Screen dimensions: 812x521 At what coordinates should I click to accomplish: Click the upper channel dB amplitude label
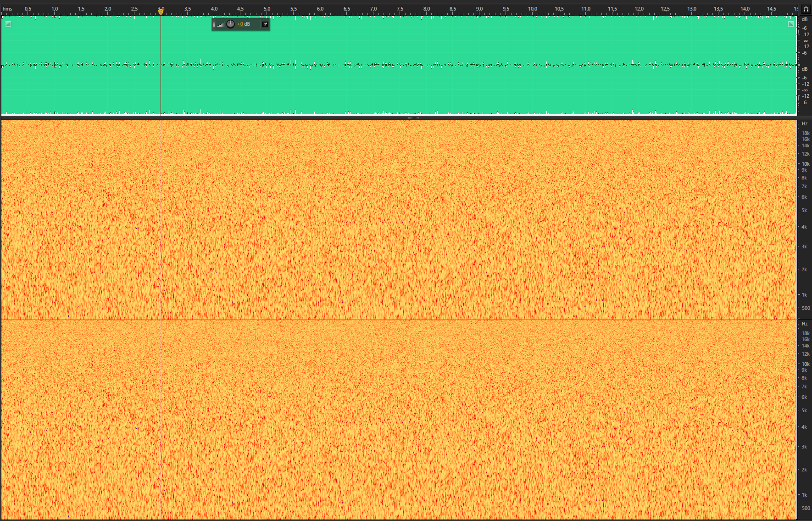pyautogui.click(x=804, y=19)
